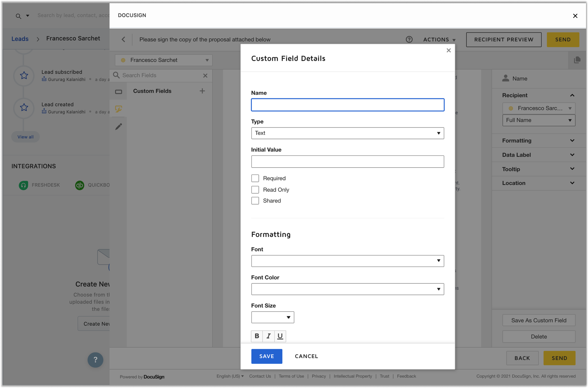The width and height of the screenshot is (588, 388).
Task: Open the pages/documents icon at top right
Action: click(577, 60)
